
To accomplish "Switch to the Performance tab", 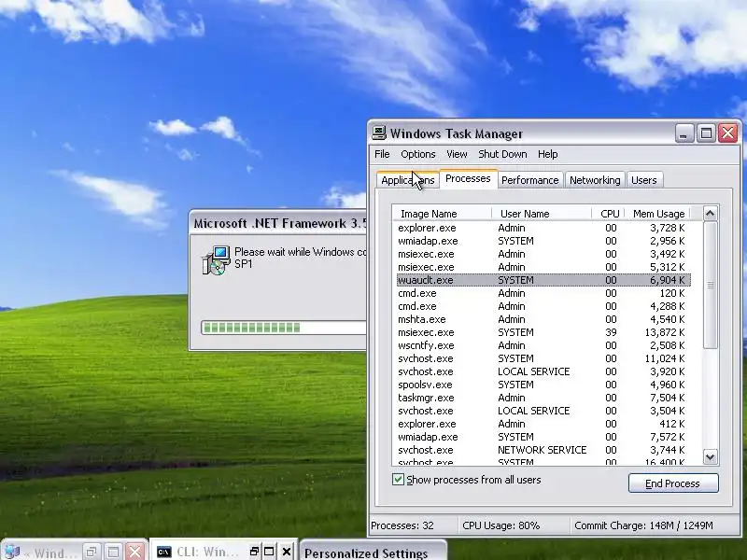I will pyautogui.click(x=529, y=180).
